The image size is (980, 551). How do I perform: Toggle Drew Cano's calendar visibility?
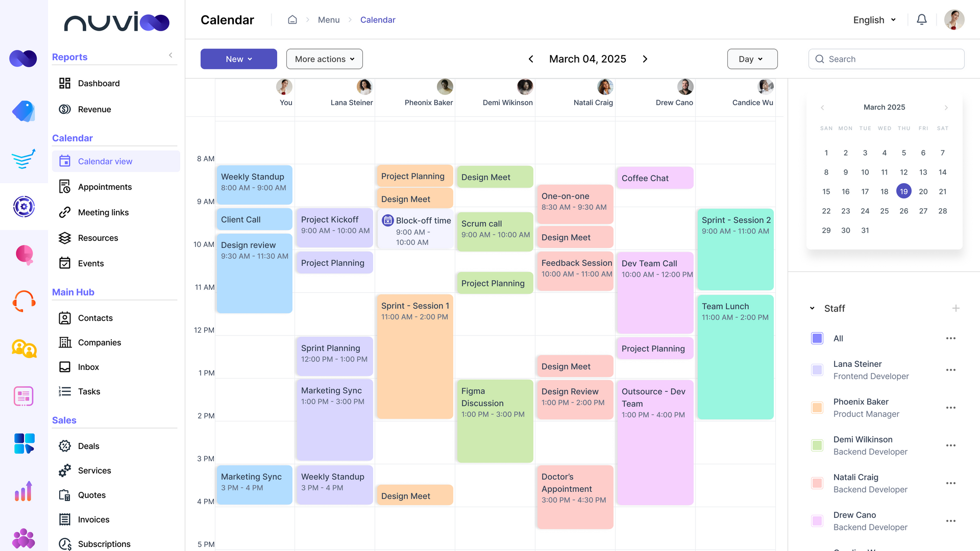tap(817, 521)
